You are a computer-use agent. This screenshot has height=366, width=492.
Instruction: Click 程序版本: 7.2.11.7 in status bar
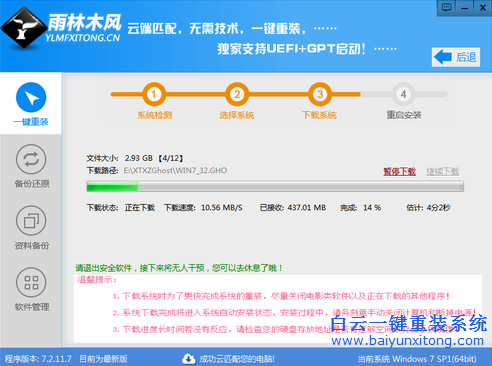(38, 359)
